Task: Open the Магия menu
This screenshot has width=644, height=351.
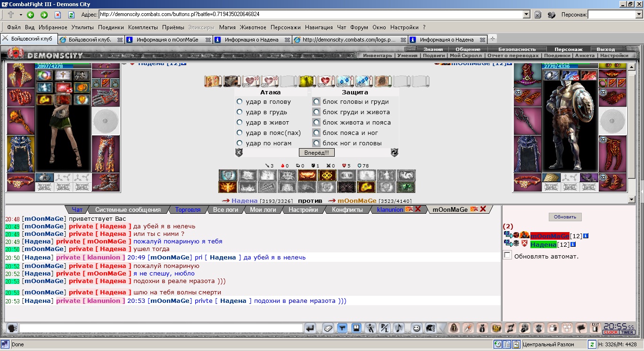Action: (227, 27)
